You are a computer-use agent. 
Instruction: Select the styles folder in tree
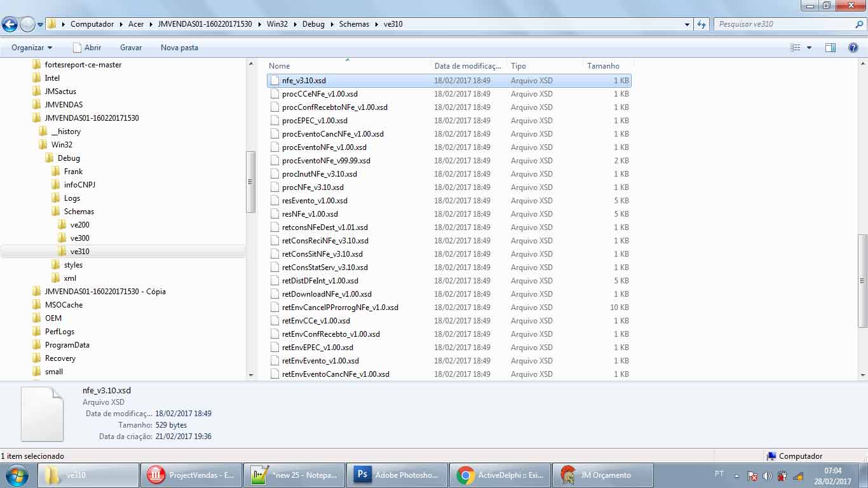click(73, 265)
